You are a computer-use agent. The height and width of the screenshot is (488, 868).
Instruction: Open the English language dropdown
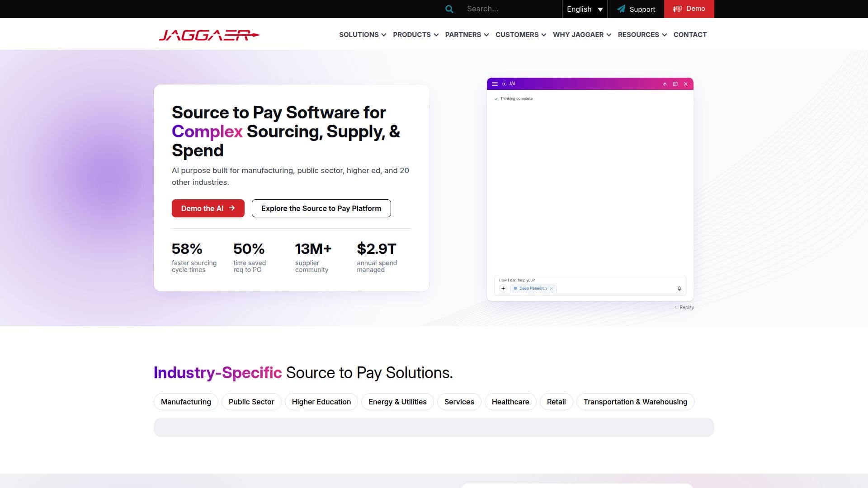pos(585,9)
